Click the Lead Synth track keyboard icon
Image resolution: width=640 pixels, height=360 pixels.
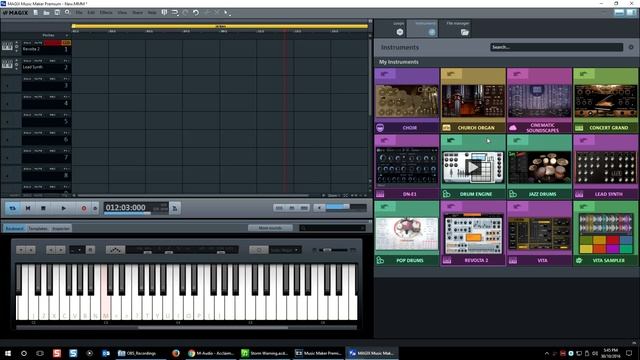tap(7, 64)
